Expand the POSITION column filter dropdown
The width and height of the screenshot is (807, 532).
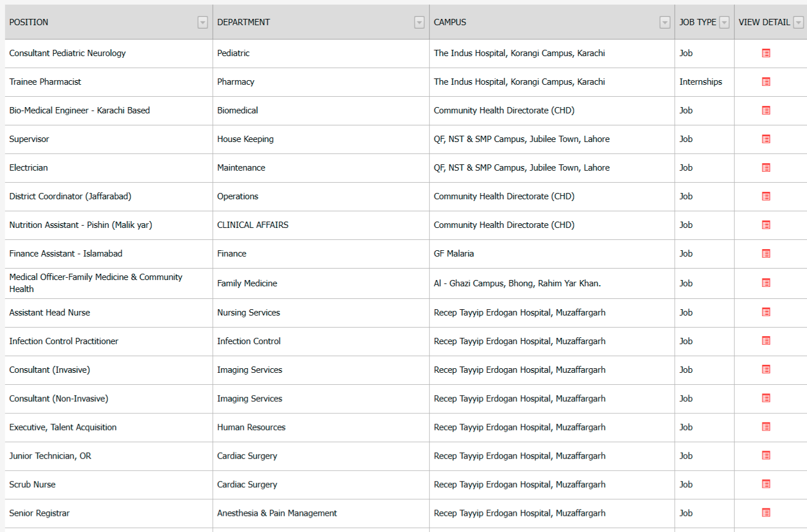click(202, 22)
